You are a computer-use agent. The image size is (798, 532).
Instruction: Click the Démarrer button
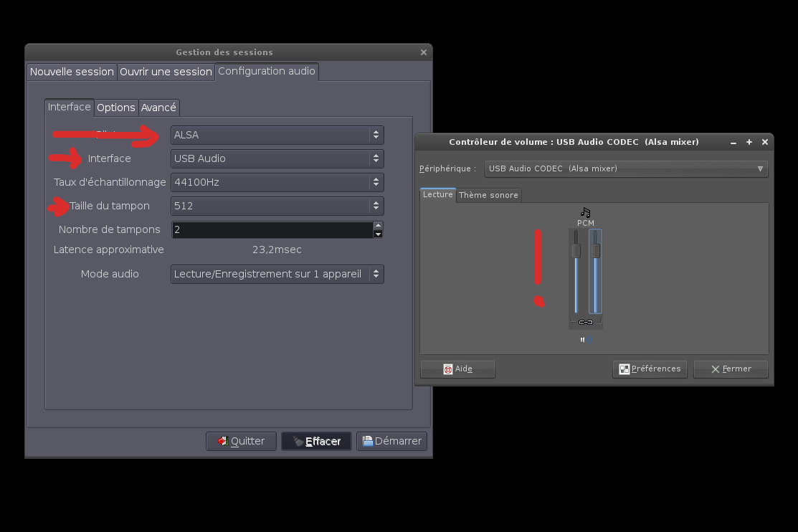tap(392, 442)
